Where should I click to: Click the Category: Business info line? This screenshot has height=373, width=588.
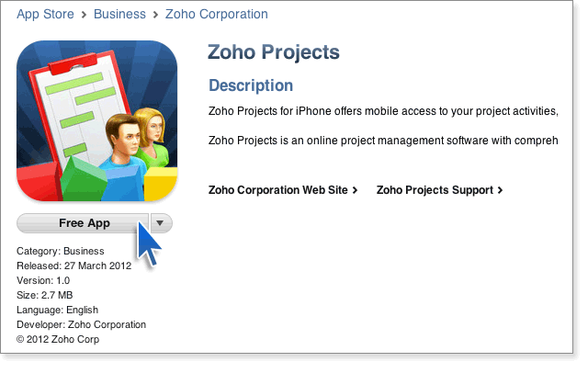tap(61, 251)
